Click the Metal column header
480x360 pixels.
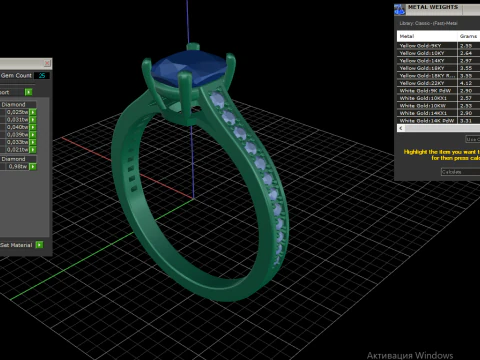coord(427,36)
